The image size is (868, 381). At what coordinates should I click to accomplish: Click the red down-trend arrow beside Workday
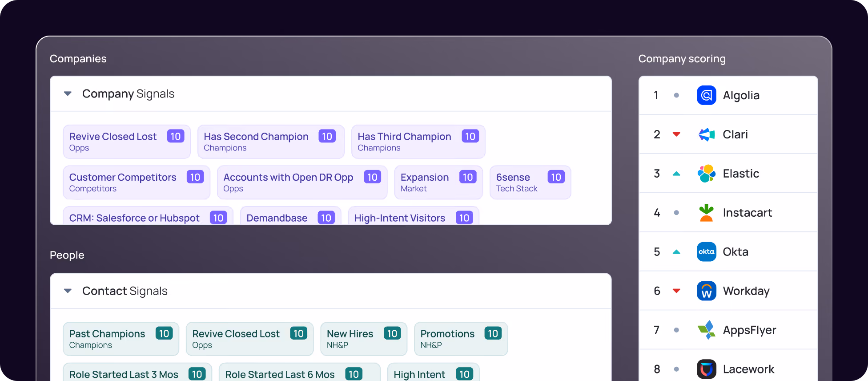pos(676,291)
